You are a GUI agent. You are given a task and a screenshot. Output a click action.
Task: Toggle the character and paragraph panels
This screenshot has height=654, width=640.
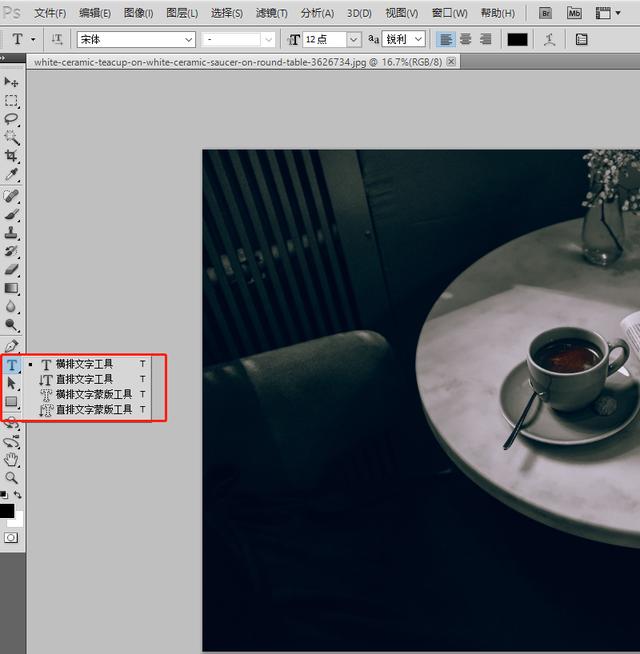581,40
